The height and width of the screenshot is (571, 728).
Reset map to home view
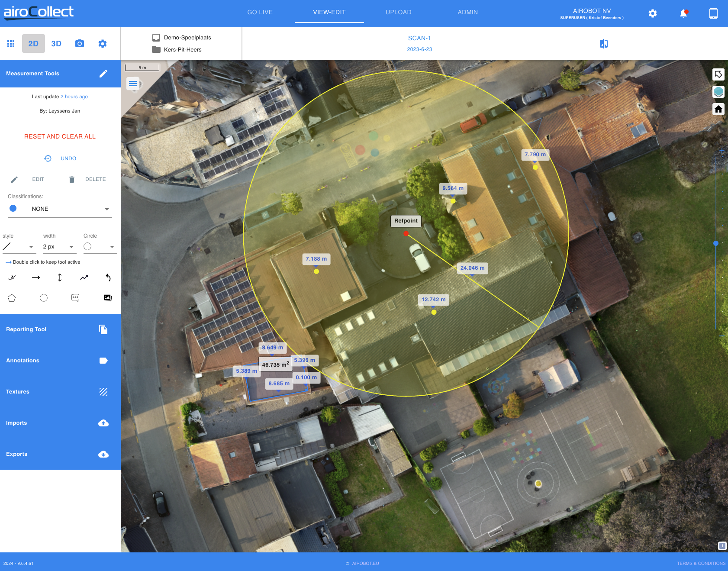pos(718,109)
